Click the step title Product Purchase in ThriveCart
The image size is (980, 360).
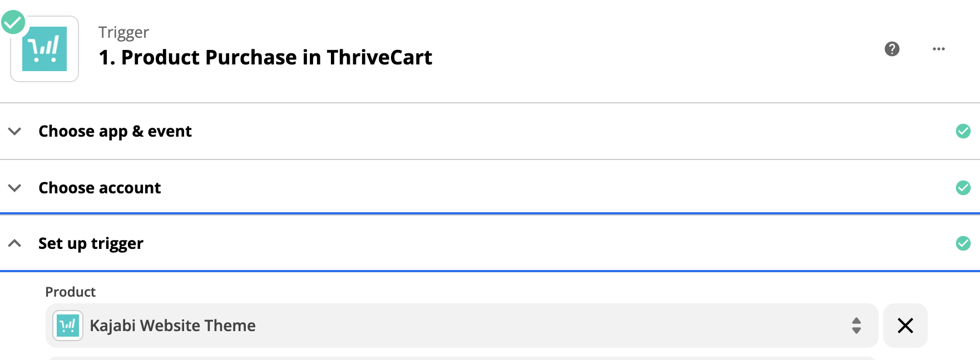click(265, 57)
